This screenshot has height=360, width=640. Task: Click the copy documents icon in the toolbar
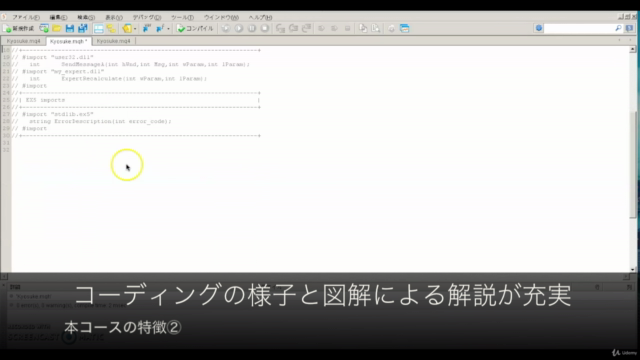363,28
